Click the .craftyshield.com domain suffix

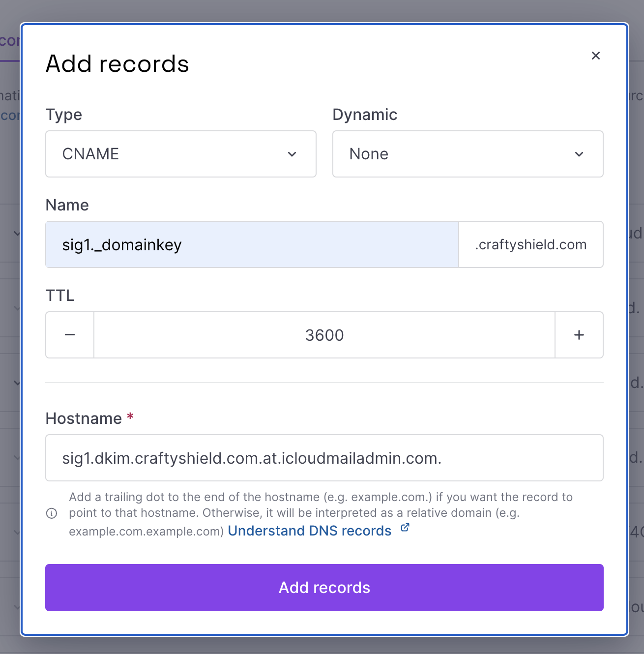[x=530, y=244]
